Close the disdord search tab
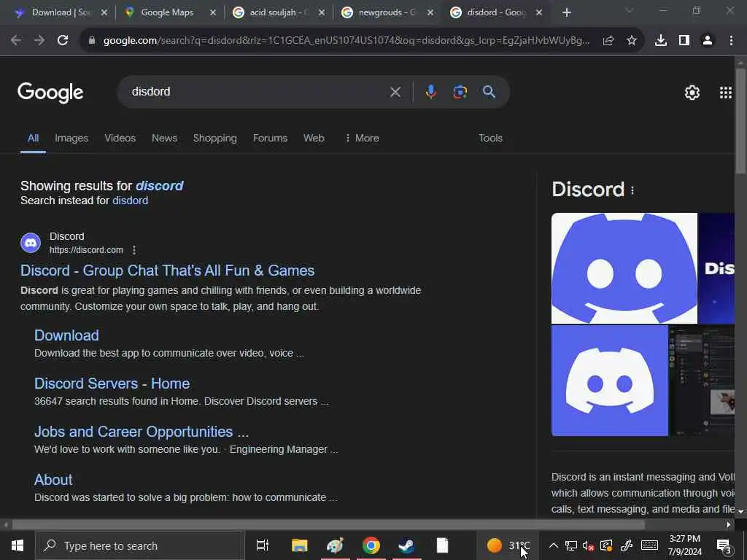The width and height of the screenshot is (747, 560). pyautogui.click(x=539, y=13)
